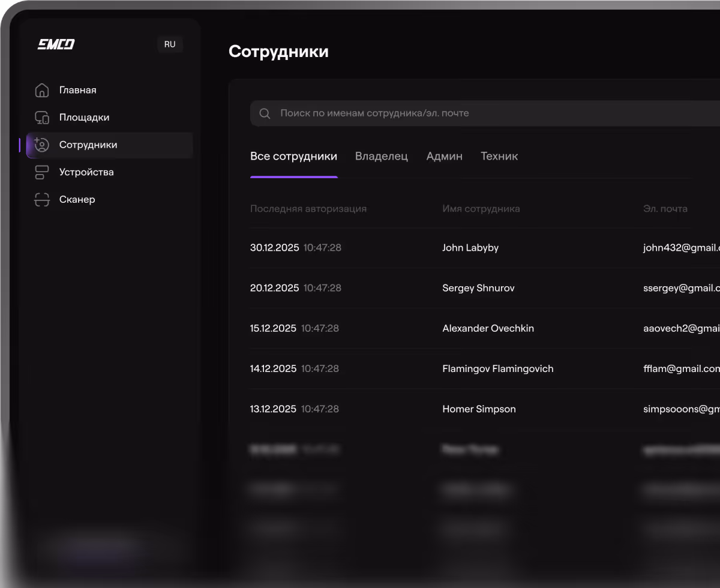This screenshot has width=720, height=588.
Task: Switch to the Все сотрудники tab
Action: [x=293, y=157]
